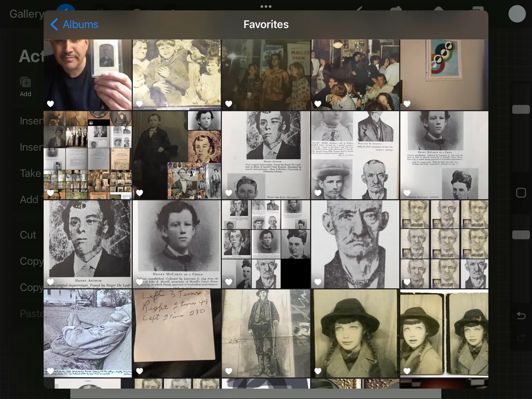Select Henry McCarty as a Child close-up
The width and height of the screenshot is (532, 399).
point(177,244)
